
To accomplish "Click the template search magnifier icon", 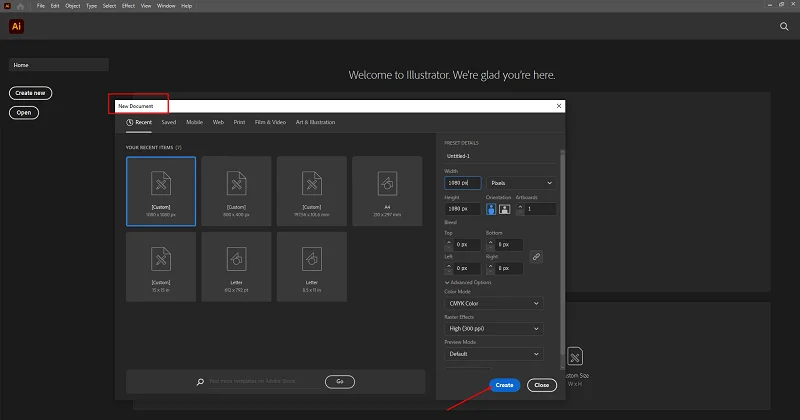I will click(201, 382).
